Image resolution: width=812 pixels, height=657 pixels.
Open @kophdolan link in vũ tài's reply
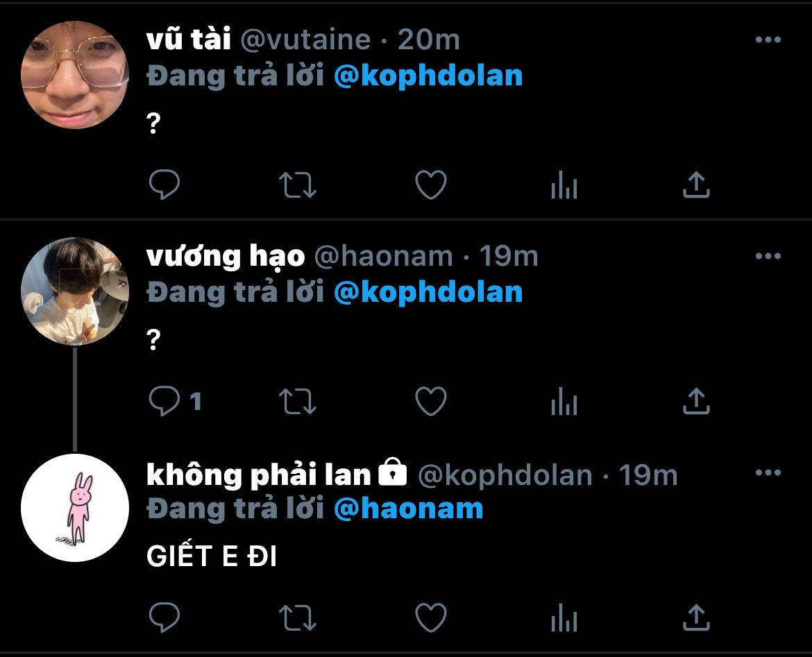[x=428, y=76]
